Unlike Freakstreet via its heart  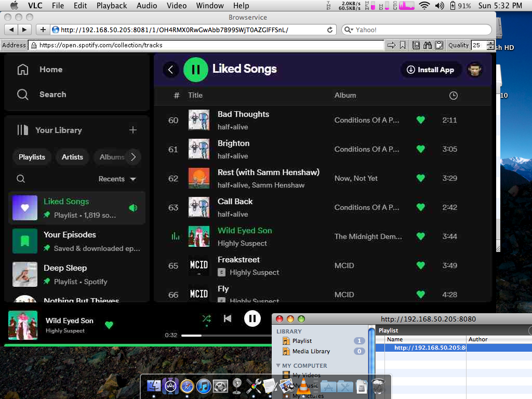pos(421,265)
